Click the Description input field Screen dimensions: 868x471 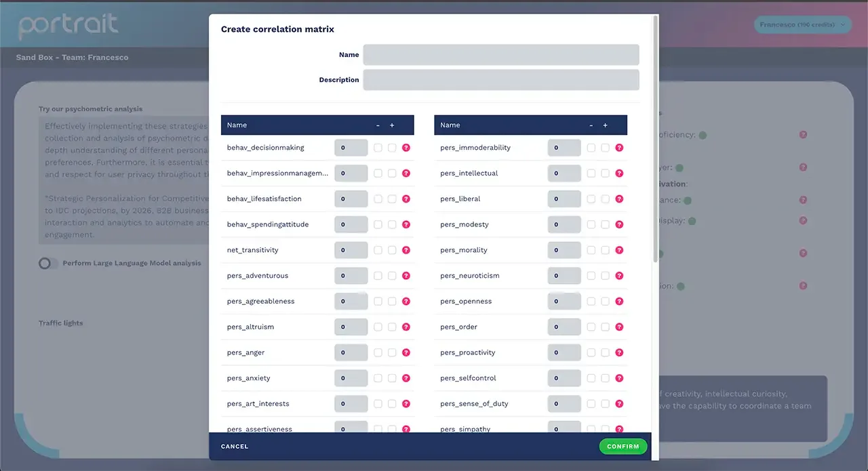tap(501, 80)
